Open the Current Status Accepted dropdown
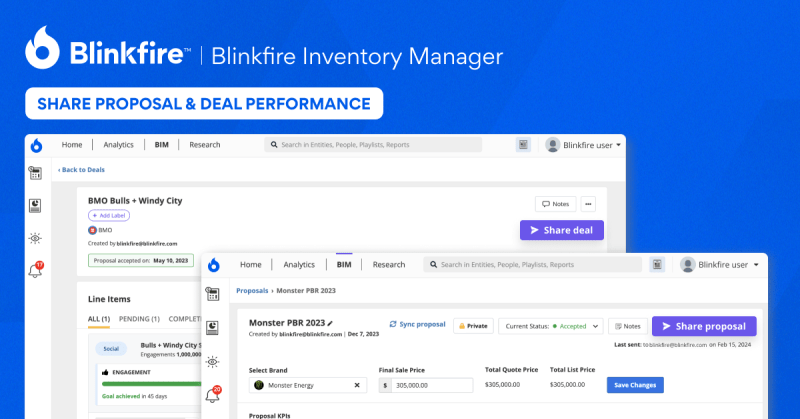Image resolution: width=800 pixels, height=419 pixels. (x=551, y=326)
